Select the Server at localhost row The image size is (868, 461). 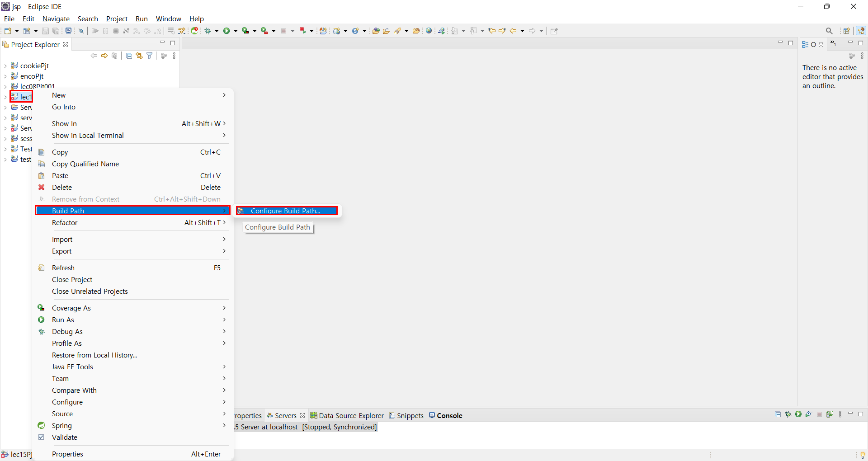tap(307, 427)
